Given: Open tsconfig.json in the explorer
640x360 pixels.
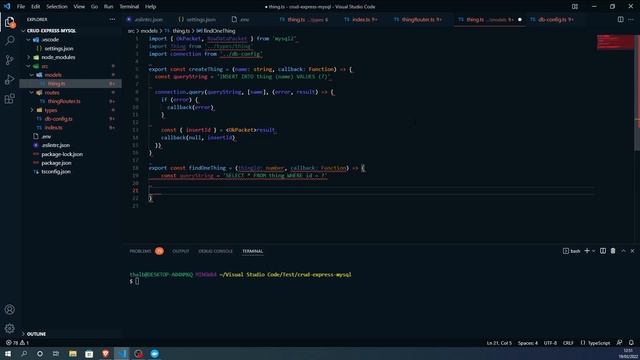Looking at the screenshot, I should point(56,171).
